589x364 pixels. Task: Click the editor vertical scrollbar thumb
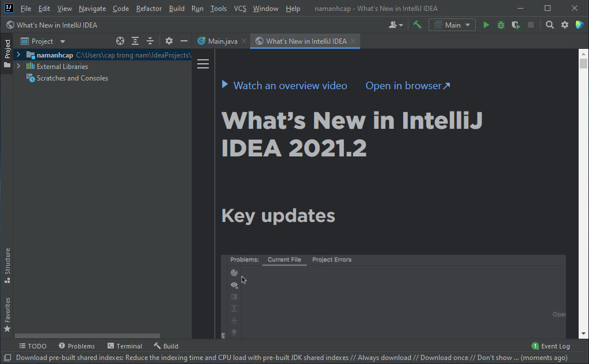pos(583,63)
